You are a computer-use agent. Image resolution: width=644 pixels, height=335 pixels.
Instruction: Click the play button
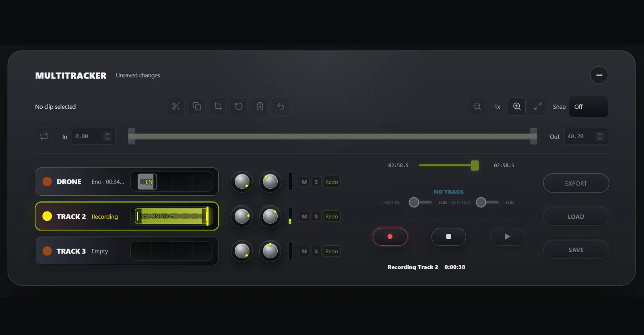[x=507, y=237]
